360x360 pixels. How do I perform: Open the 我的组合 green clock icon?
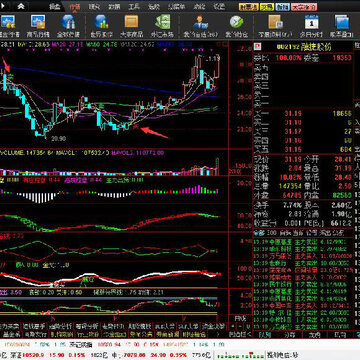tap(236, 22)
